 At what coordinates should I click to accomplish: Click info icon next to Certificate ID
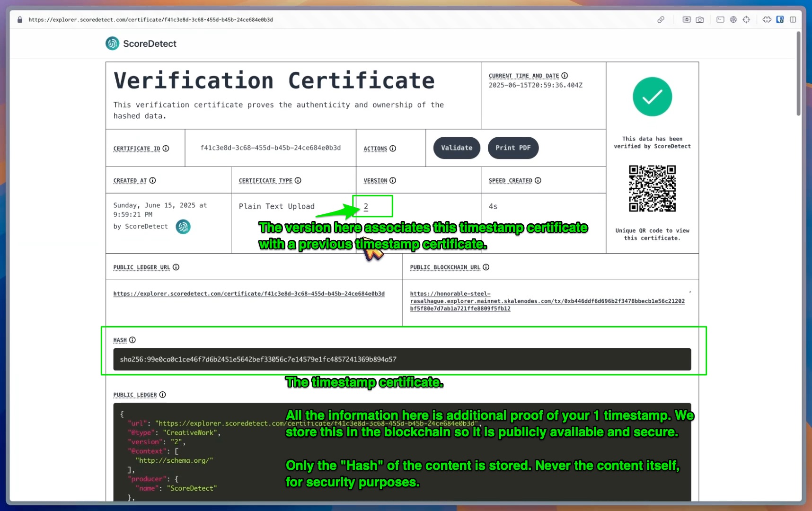pyautogui.click(x=166, y=148)
